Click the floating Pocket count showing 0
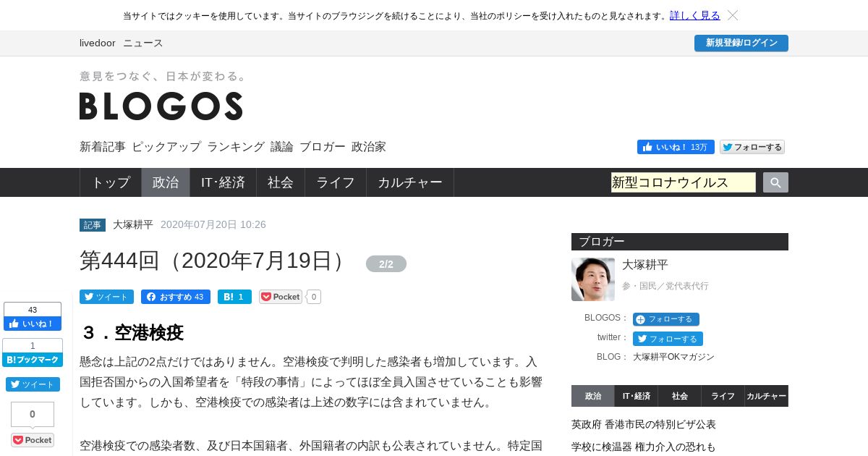Viewport: 868px width, 456px height. 33,414
